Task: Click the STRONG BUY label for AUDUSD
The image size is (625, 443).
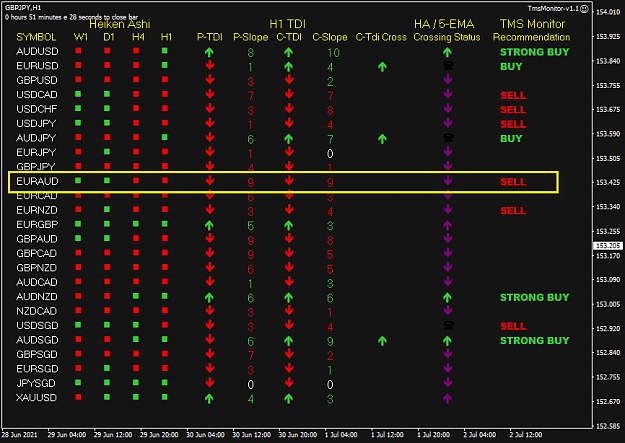Action: (535, 52)
